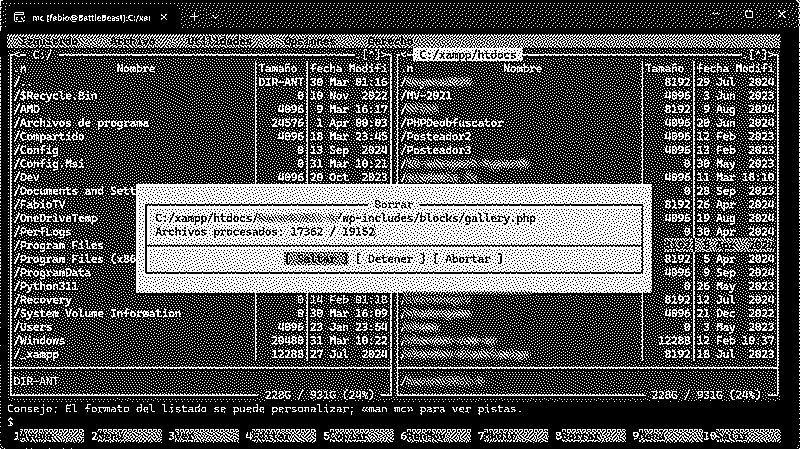The image size is (800, 449).
Task: Sort right panel by Tamaño column
Action: click(664, 68)
